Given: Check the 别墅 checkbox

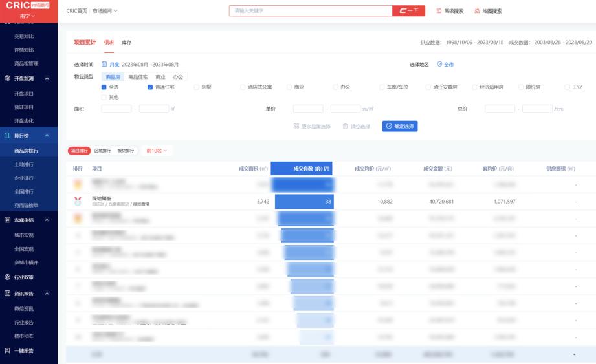Looking at the screenshot, I should click(x=197, y=87).
